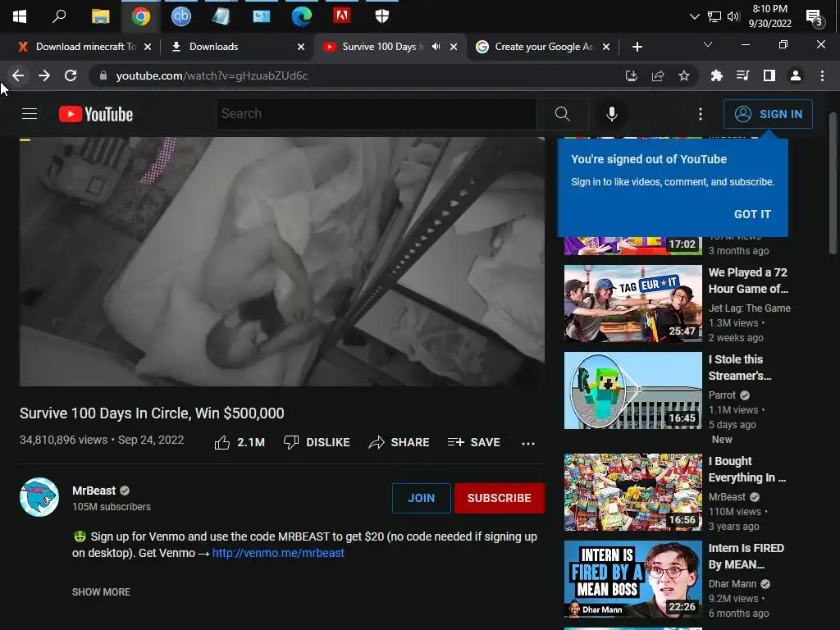Reload the YouTube page
This screenshot has height=630, width=840.
point(71,75)
